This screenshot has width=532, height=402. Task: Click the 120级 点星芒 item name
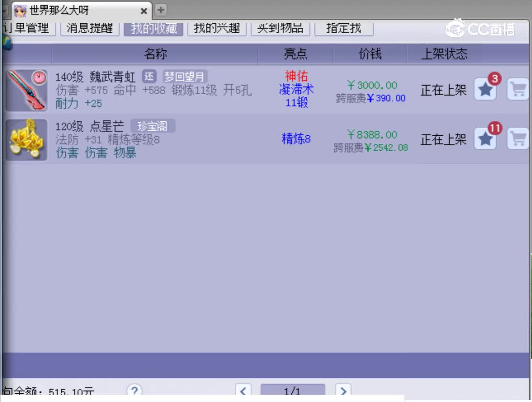tap(90, 126)
